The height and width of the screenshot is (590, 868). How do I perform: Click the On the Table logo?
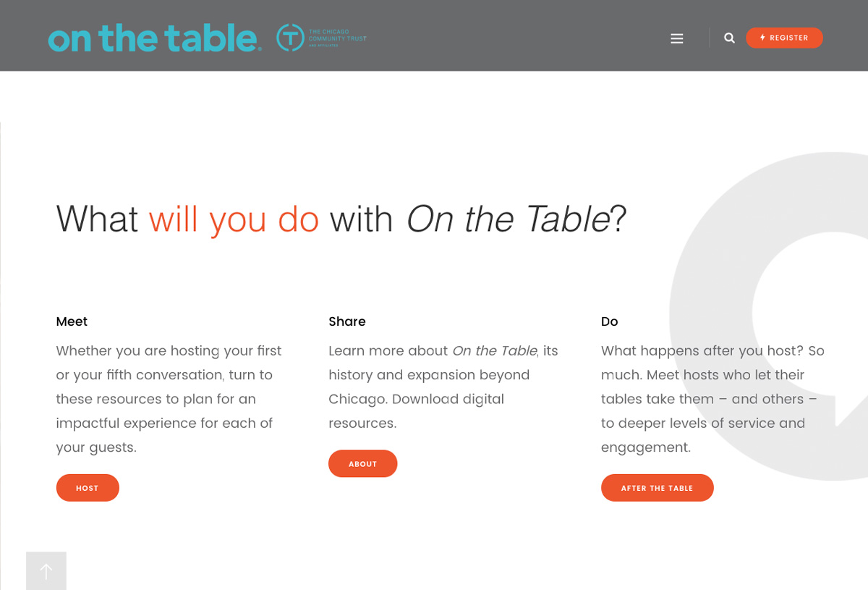[x=153, y=39]
